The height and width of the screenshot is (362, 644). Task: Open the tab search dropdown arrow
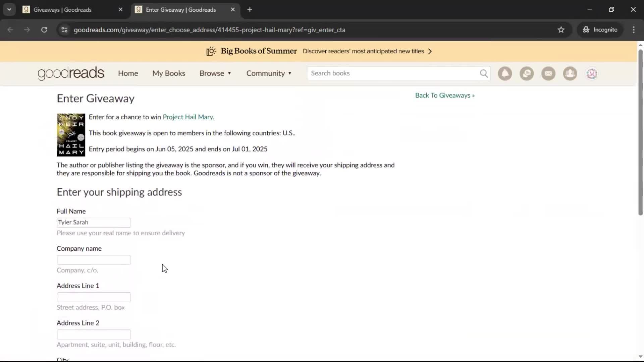pos(9,10)
